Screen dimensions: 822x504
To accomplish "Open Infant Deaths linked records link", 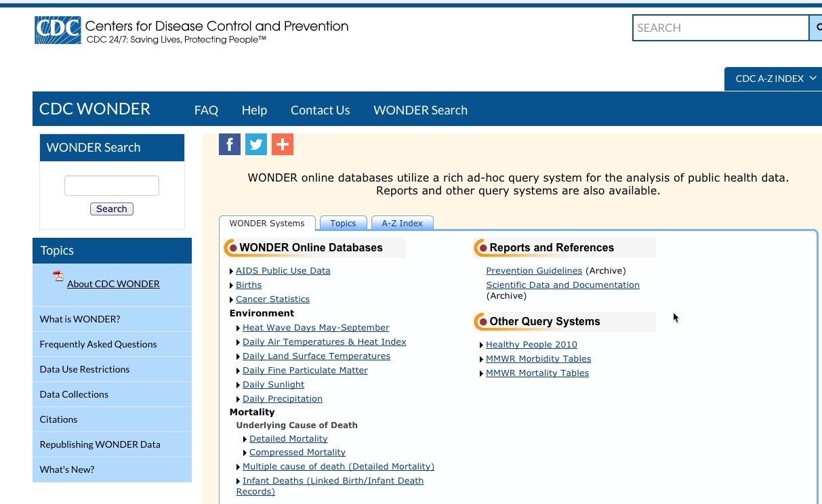I will [330, 486].
